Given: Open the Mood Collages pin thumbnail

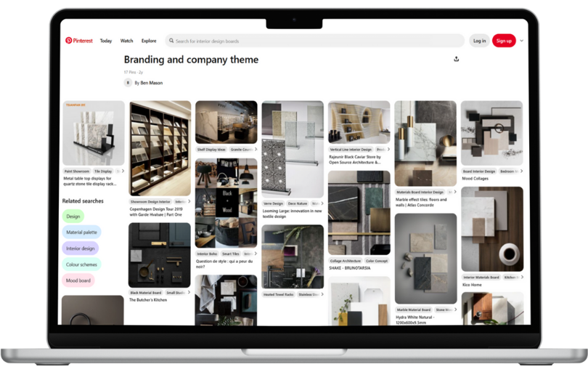Looking at the screenshot, I should pos(491,133).
